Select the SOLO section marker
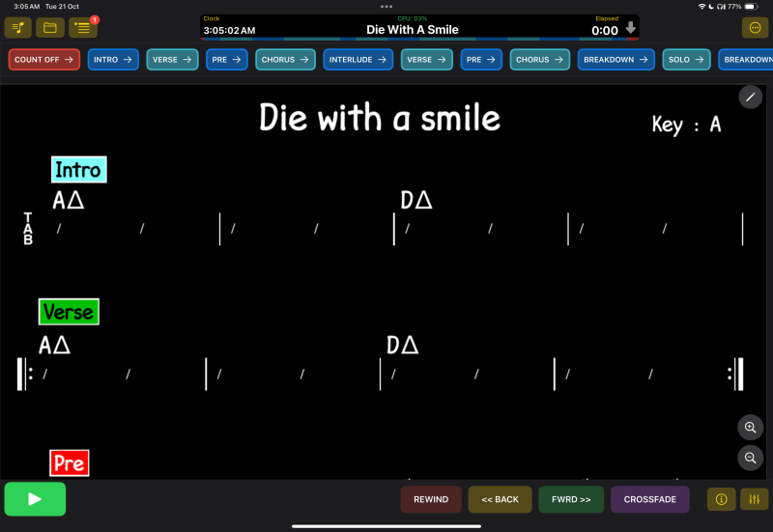This screenshot has width=773, height=532. tap(686, 60)
